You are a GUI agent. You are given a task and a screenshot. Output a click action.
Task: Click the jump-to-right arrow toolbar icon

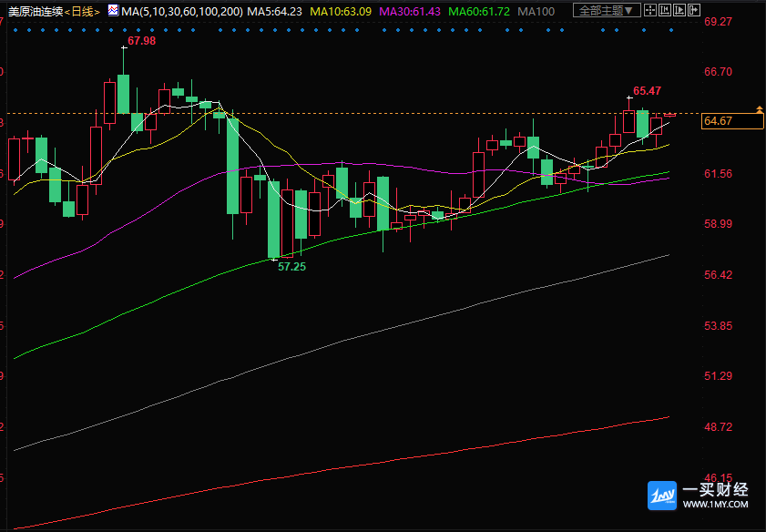(x=694, y=10)
